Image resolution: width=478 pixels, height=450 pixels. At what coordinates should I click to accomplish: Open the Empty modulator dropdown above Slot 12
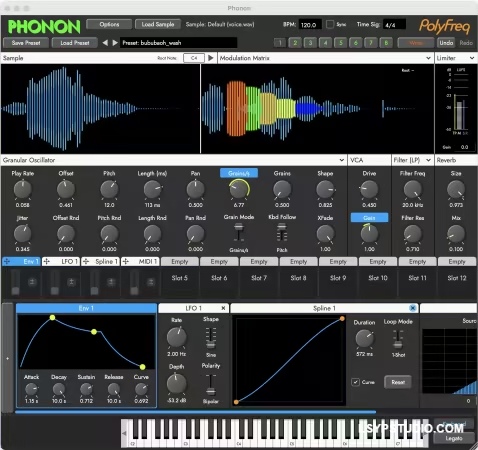(457, 262)
